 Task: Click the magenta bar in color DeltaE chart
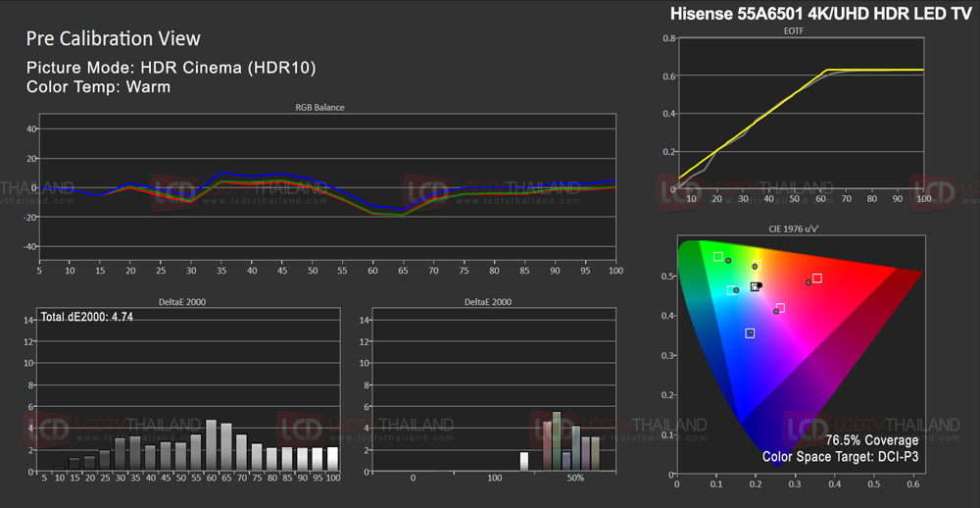(586, 453)
